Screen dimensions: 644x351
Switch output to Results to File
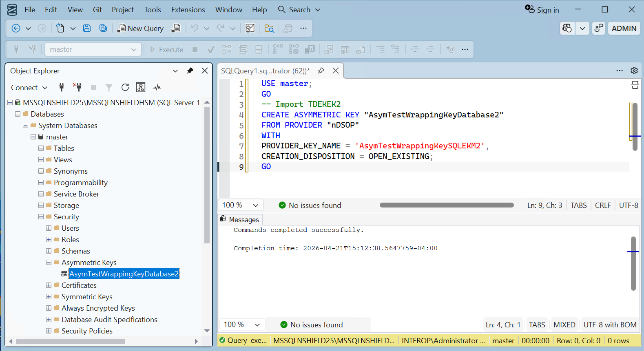[x=361, y=49]
